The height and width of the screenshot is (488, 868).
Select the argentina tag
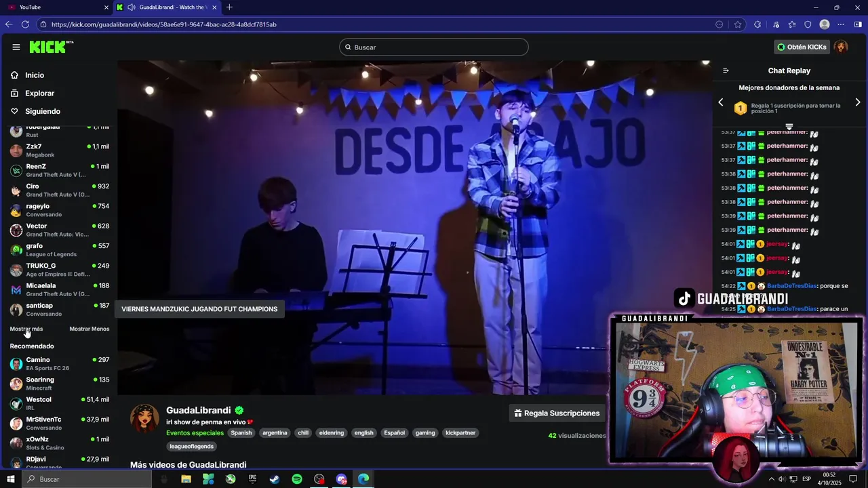click(275, 432)
